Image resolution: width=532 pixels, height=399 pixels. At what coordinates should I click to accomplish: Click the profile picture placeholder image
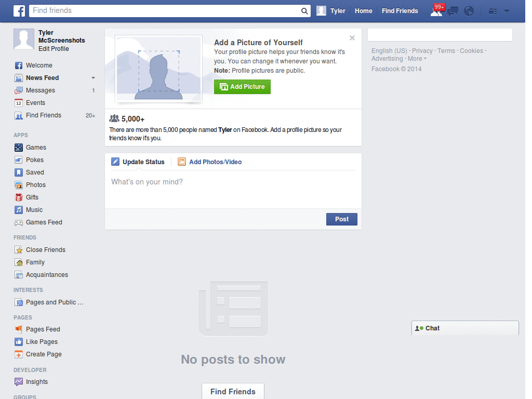(158, 68)
